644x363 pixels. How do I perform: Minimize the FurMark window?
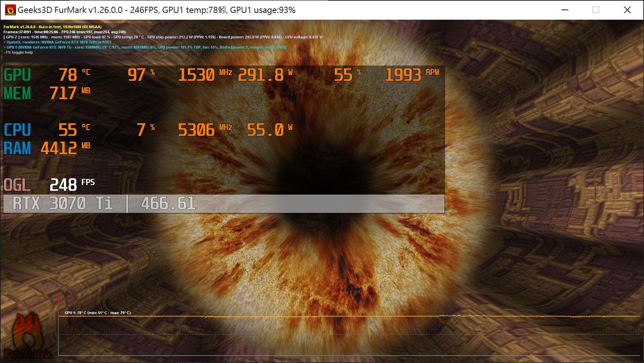(x=565, y=10)
